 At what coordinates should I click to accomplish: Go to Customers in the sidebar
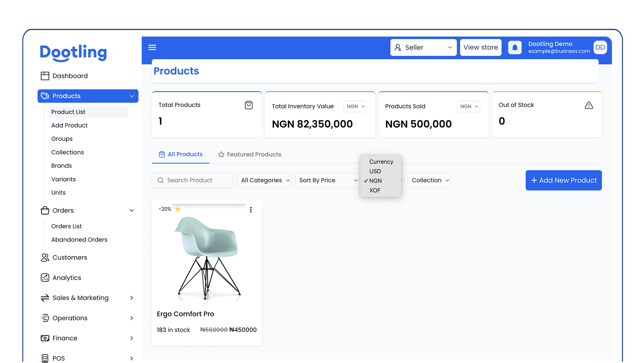[70, 257]
